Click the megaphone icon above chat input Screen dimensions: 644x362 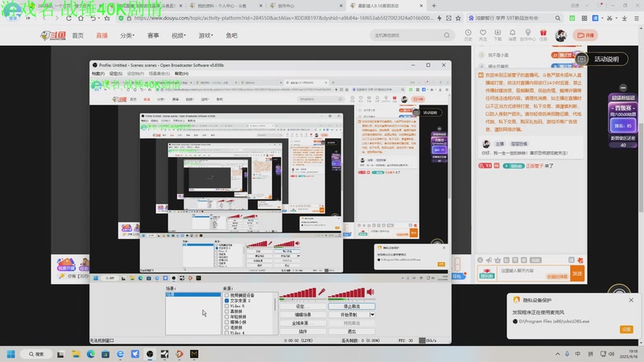point(489,260)
